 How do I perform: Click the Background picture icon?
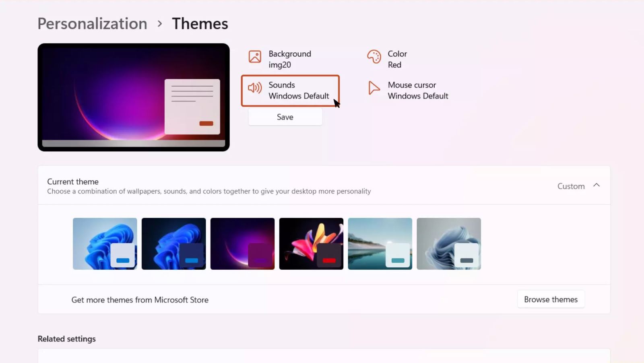tap(255, 56)
